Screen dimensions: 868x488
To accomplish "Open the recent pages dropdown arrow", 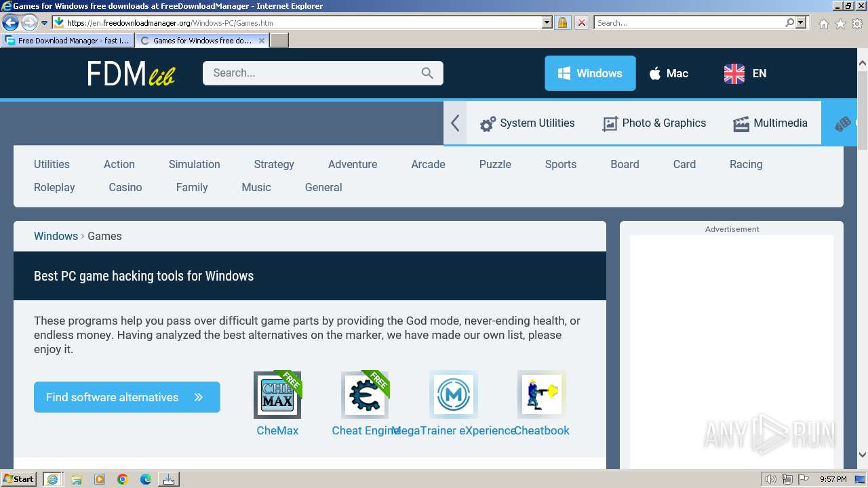I will click(44, 22).
